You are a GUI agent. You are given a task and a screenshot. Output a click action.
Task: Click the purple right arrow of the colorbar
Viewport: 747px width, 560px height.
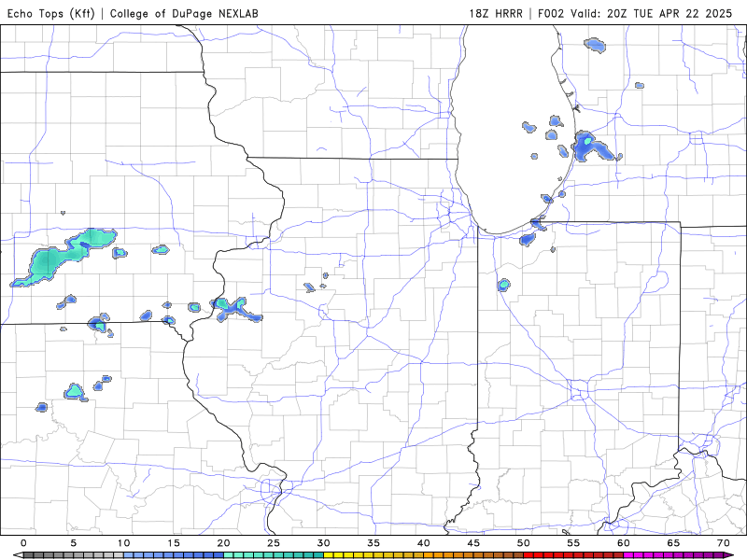[729, 555]
